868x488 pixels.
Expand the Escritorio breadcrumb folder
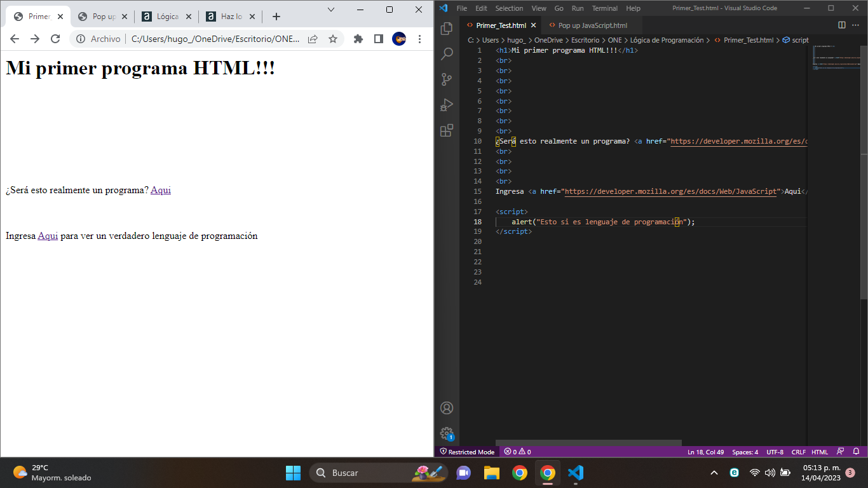[x=585, y=40]
